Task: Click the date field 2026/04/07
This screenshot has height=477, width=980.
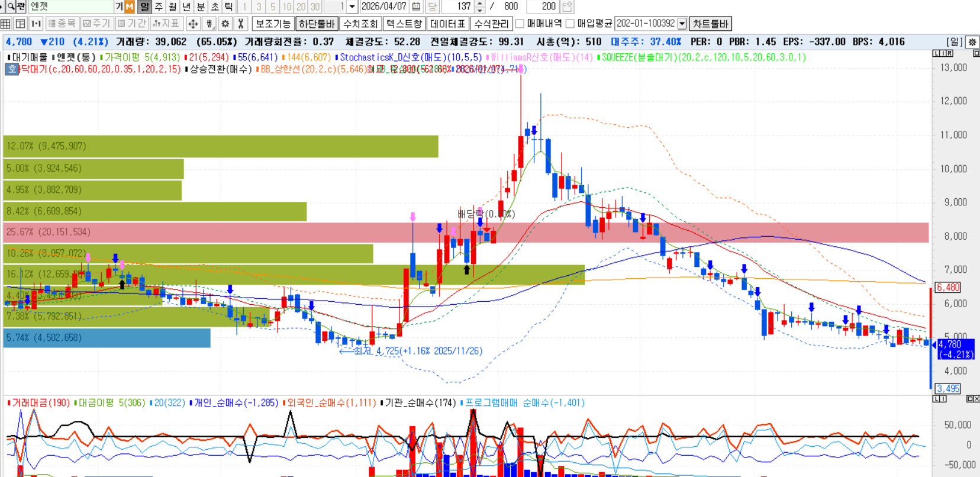Action: click(385, 7)
